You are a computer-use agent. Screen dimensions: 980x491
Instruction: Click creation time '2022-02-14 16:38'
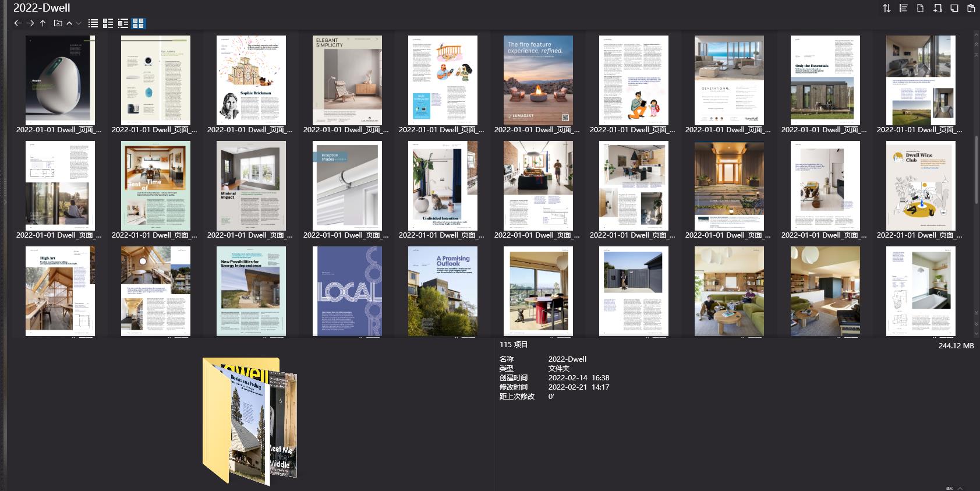(579, 378)
